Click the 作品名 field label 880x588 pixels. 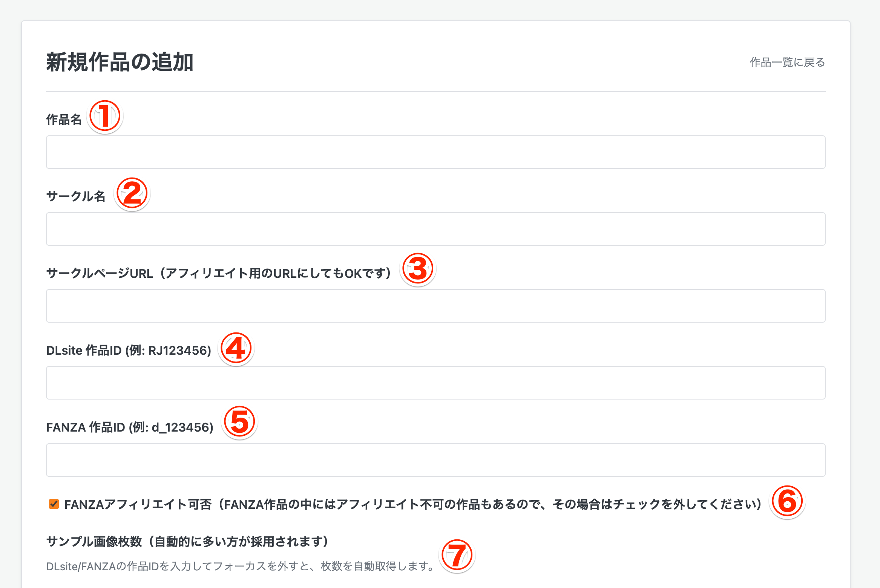[64, 119]
